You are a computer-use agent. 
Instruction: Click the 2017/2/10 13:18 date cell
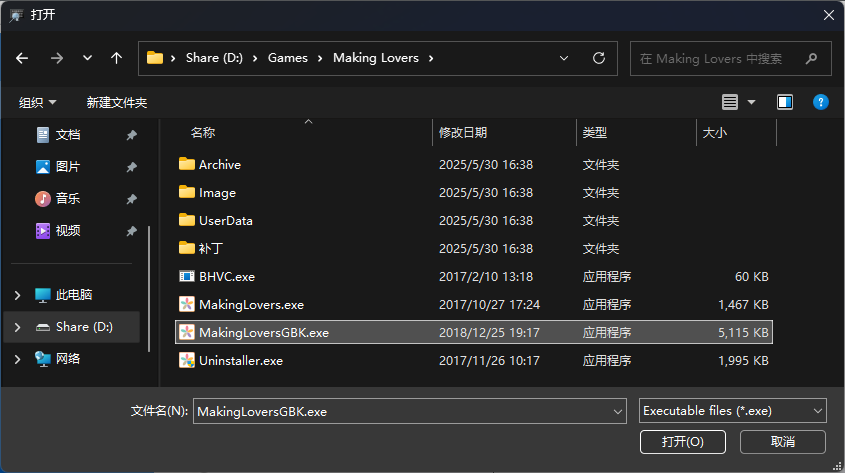tap(486, 276)
